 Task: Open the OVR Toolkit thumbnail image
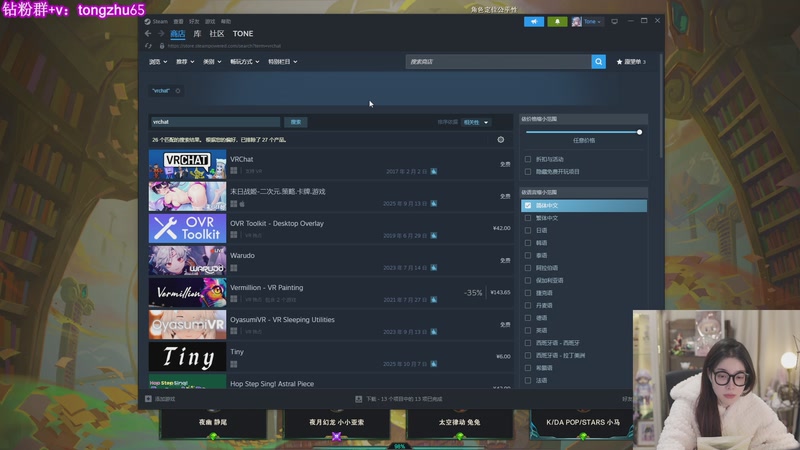pyautogui.click(x=187, y=228)
